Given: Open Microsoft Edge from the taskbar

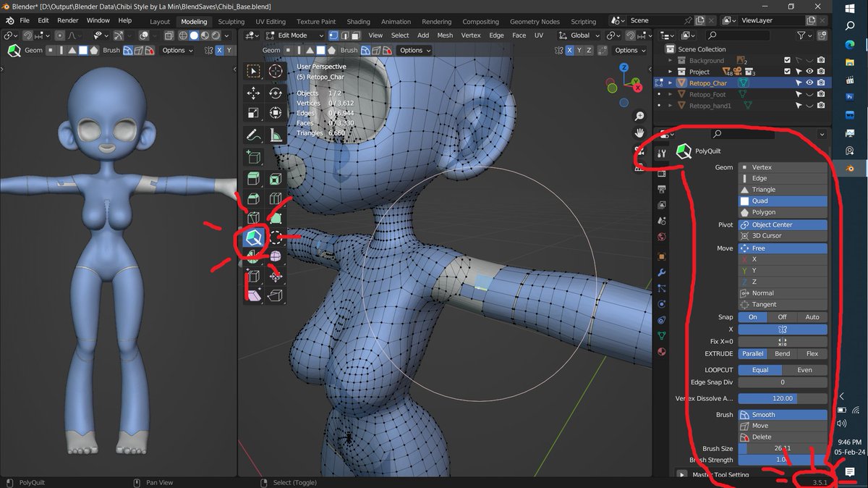Looking at the screenshot, I should (850, 45).
